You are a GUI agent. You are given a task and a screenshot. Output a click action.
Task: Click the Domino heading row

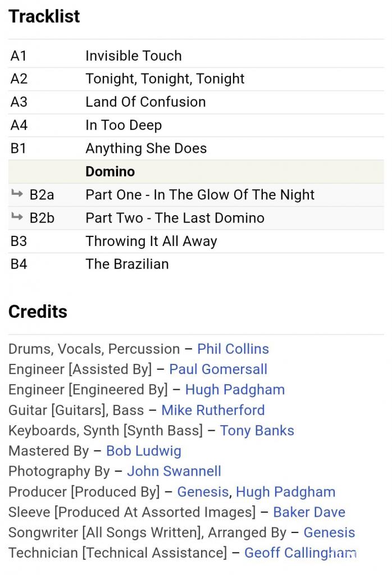click(x=110, y=171)
